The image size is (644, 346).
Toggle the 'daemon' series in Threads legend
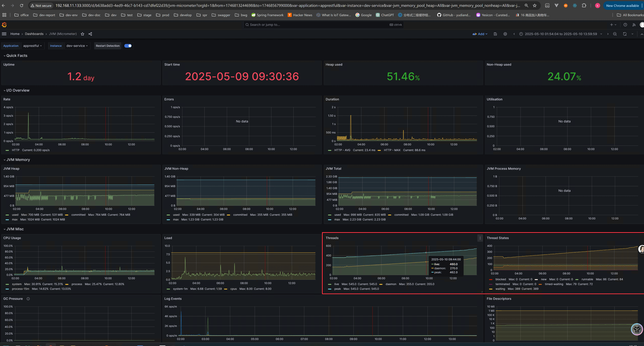pyautogui.click(x=391, y=284)
